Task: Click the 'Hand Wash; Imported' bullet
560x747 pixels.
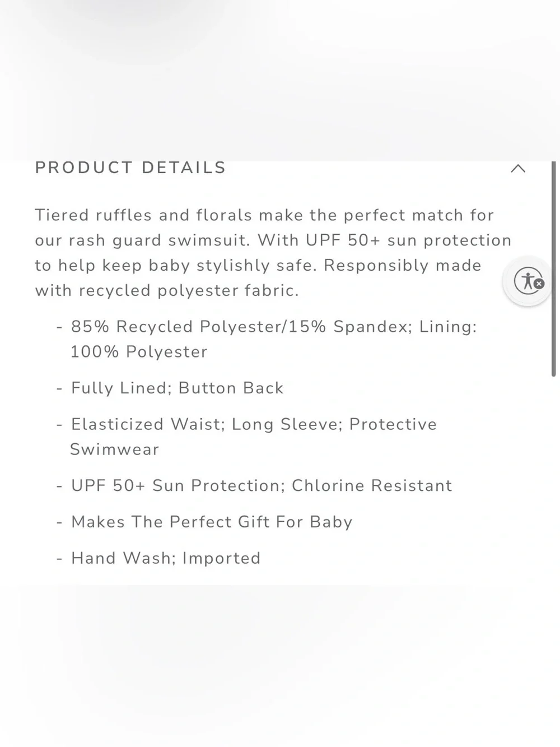Action: (x=166, y=558)
